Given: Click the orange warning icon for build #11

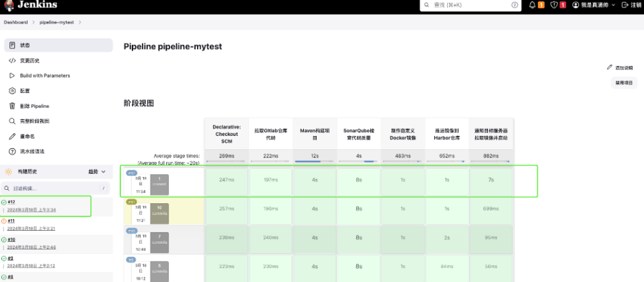Looking at the screenshot, I should pos(3,221).
